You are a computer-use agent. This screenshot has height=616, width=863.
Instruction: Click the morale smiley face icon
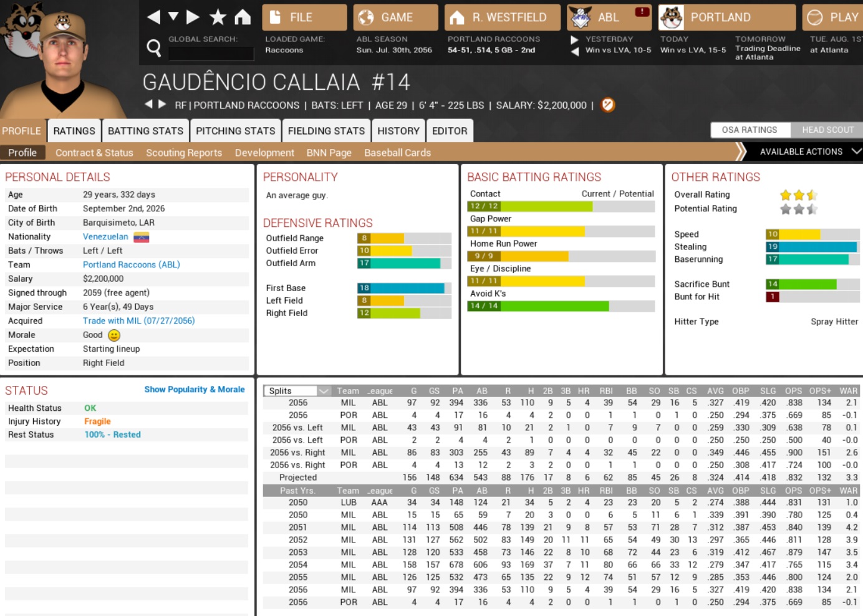coord(114,335)
